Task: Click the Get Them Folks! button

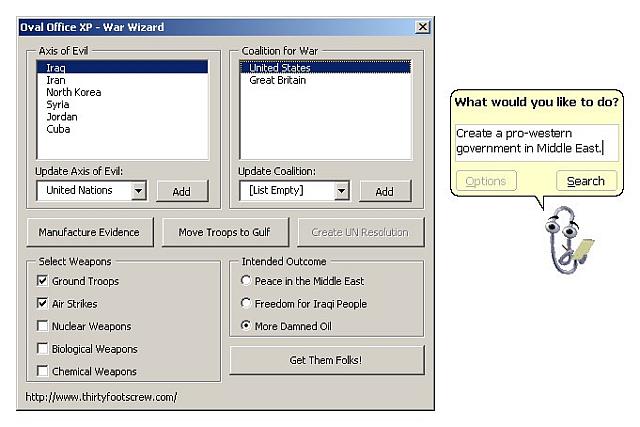Action: pyautogui.click(x=327, y=360)
